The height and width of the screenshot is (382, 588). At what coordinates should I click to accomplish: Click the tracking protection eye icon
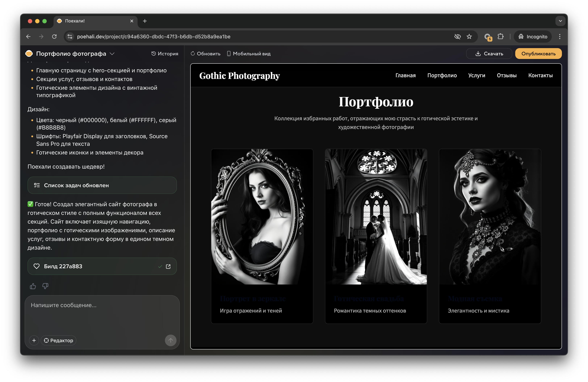pos(457,37)
